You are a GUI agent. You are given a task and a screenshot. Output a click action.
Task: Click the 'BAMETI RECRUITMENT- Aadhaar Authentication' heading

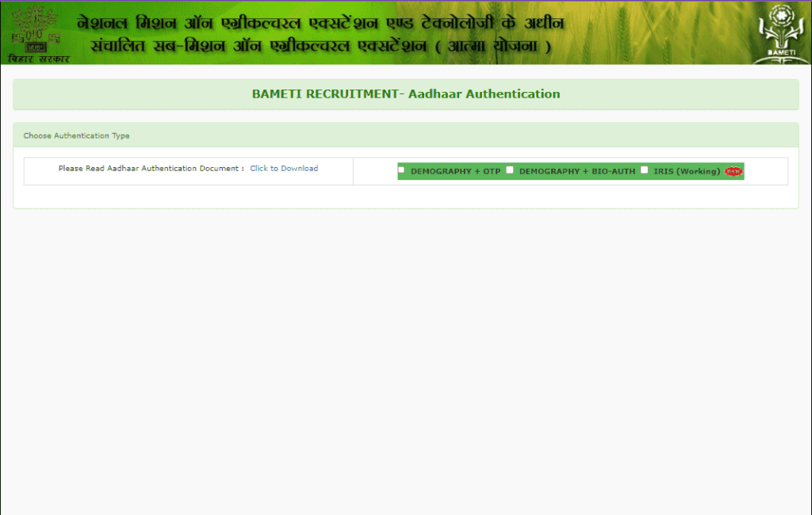[405, 93]
